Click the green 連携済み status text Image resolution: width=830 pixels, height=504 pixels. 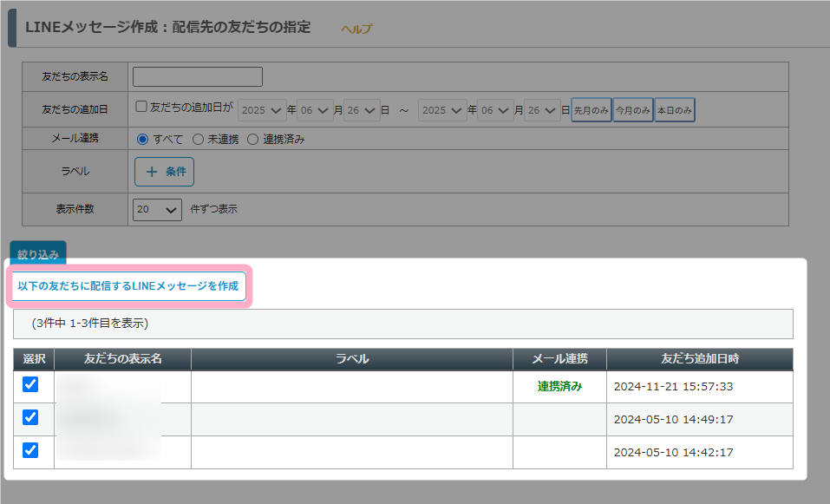(559, 387)
